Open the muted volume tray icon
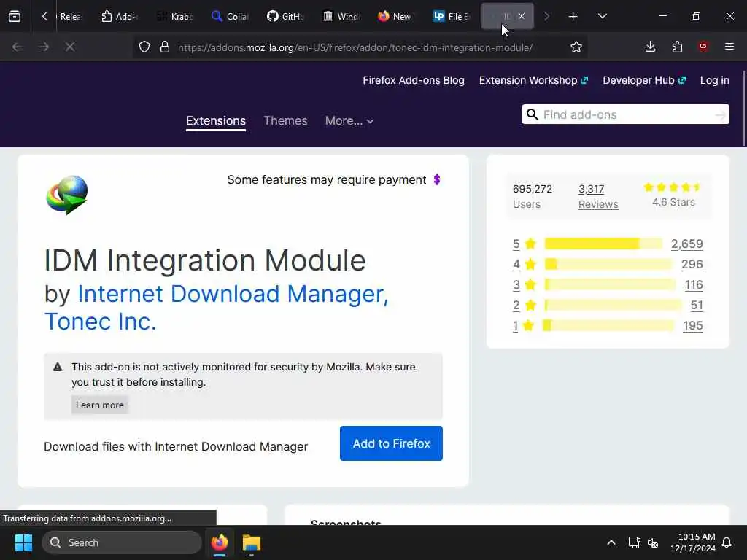 (x=653, y=542)
